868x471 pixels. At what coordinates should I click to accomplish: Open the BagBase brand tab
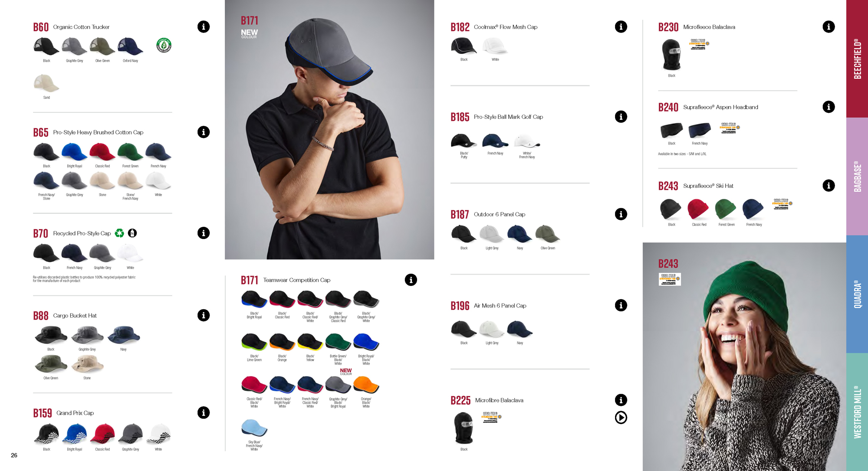point(857,177)
